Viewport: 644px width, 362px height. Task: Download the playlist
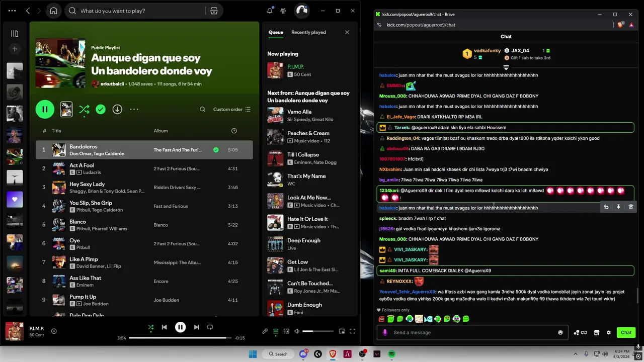(x=117, y=109)
